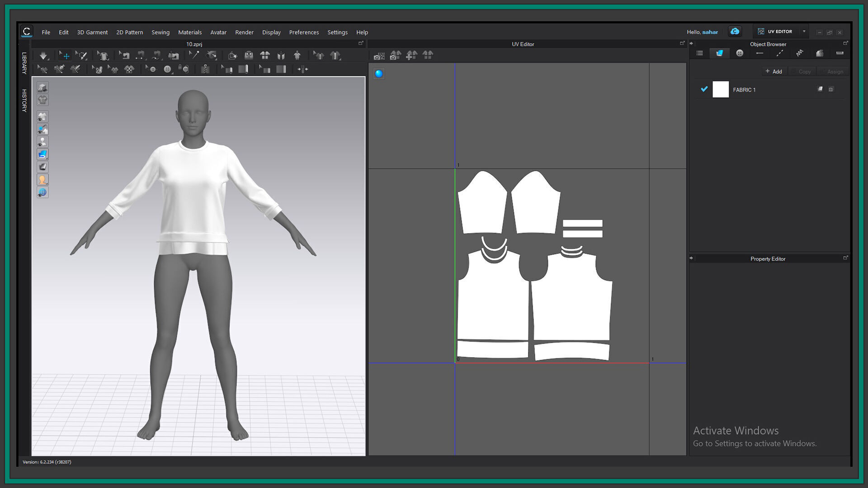
Task: Toggle the garment display eye icon
Action: [x=42, y=117]
